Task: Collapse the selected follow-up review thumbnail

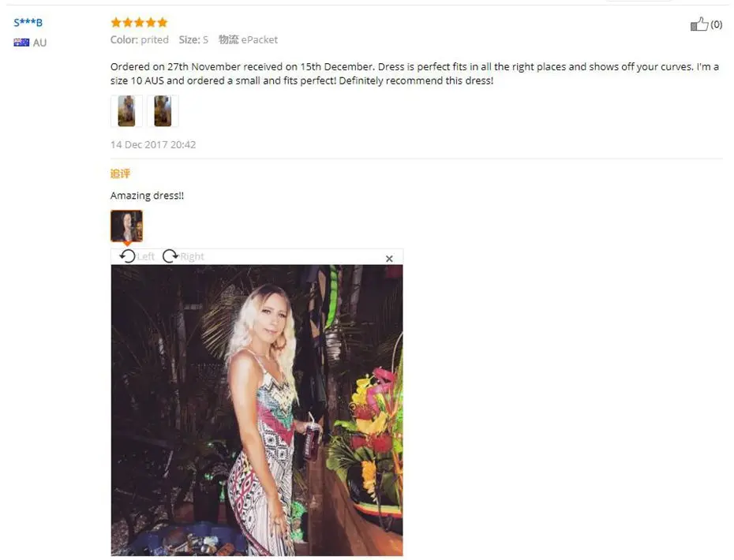Action: [x=126, y=226]
